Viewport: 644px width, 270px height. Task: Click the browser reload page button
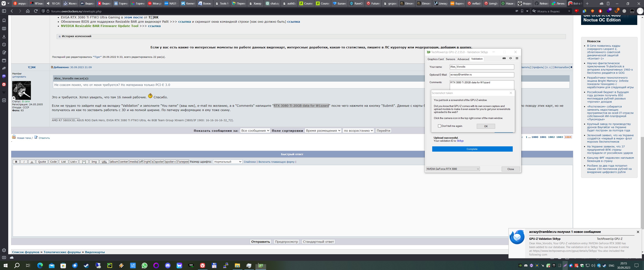click(36, 11)
